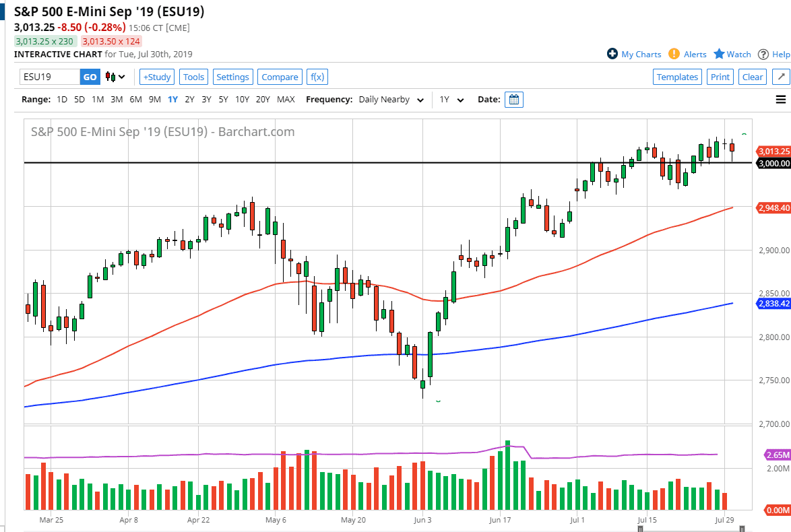
Task: Open the chart hamburger menu icon
Action: click(x=780, y=99)
